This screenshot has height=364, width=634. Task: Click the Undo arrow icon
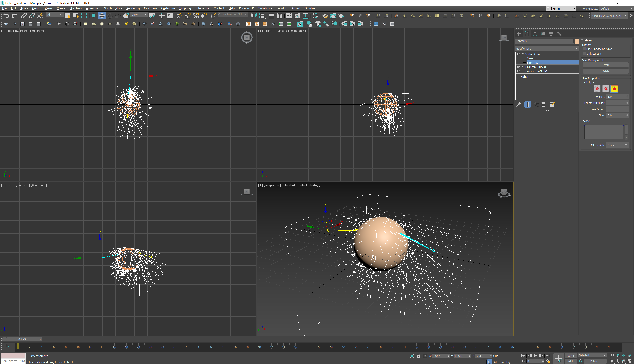6,16
